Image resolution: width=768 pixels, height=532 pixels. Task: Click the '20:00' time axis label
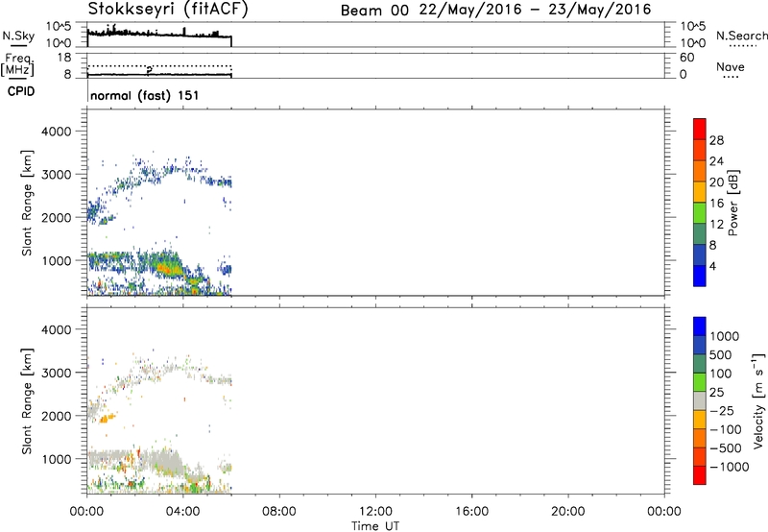[567, 512]
